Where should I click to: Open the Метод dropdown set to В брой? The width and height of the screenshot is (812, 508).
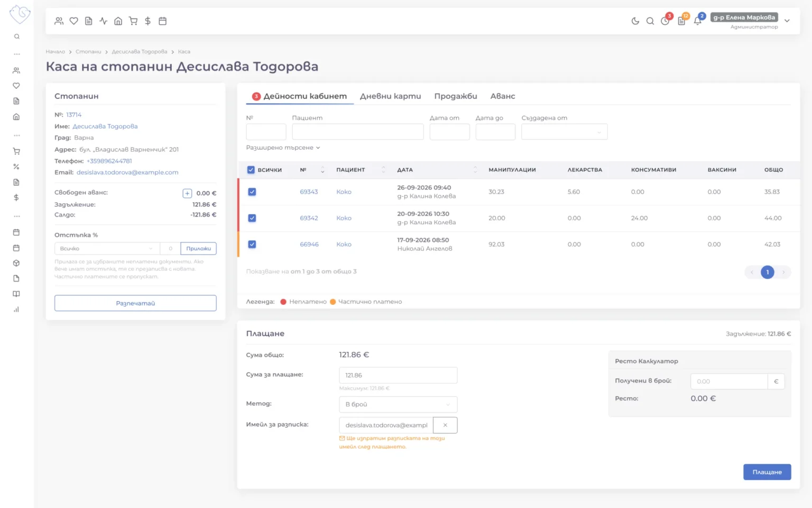(x=398, y=404)
